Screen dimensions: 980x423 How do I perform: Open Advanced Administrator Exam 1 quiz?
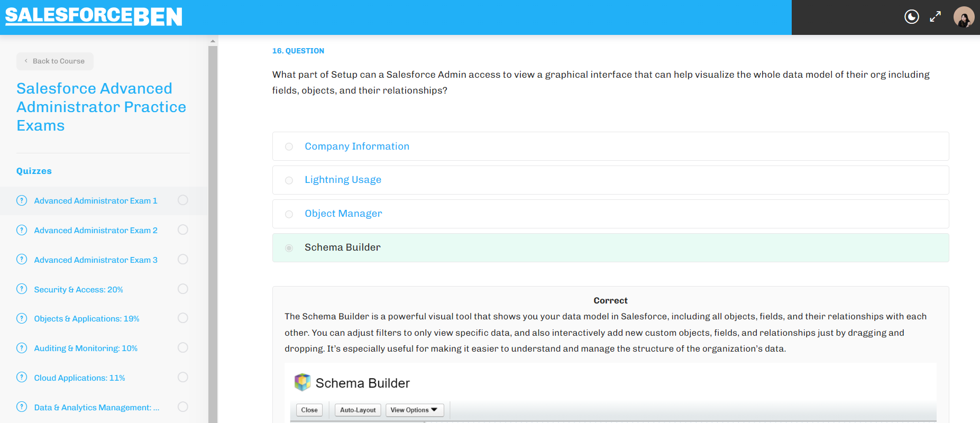point(96,201)
